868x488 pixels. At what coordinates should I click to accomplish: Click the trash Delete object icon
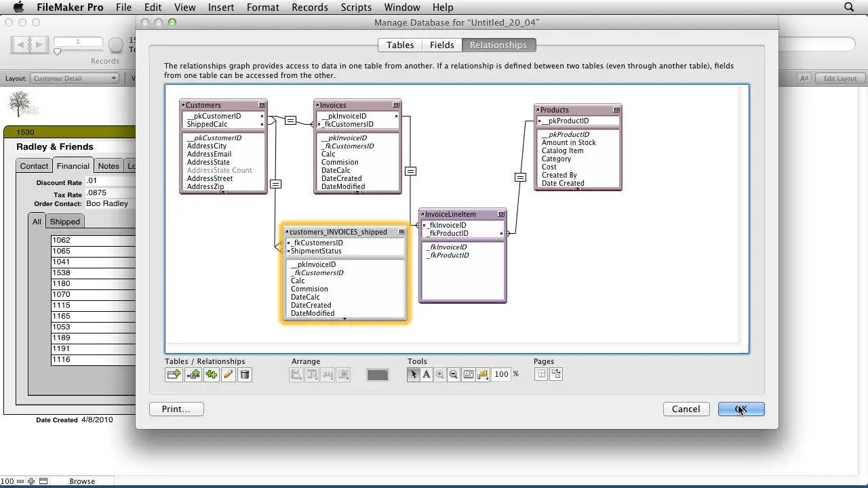point(245,374)
